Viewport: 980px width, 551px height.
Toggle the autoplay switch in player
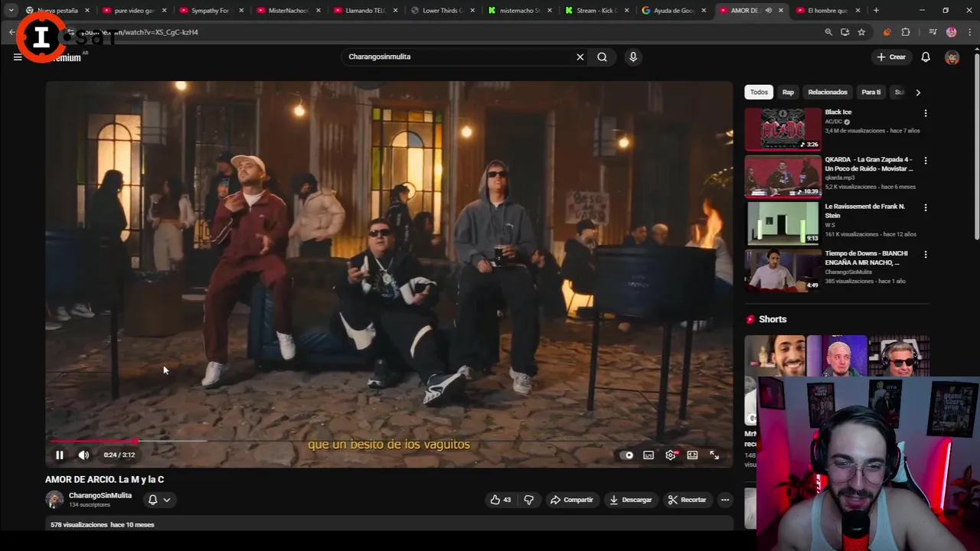[x=628, y=455]
